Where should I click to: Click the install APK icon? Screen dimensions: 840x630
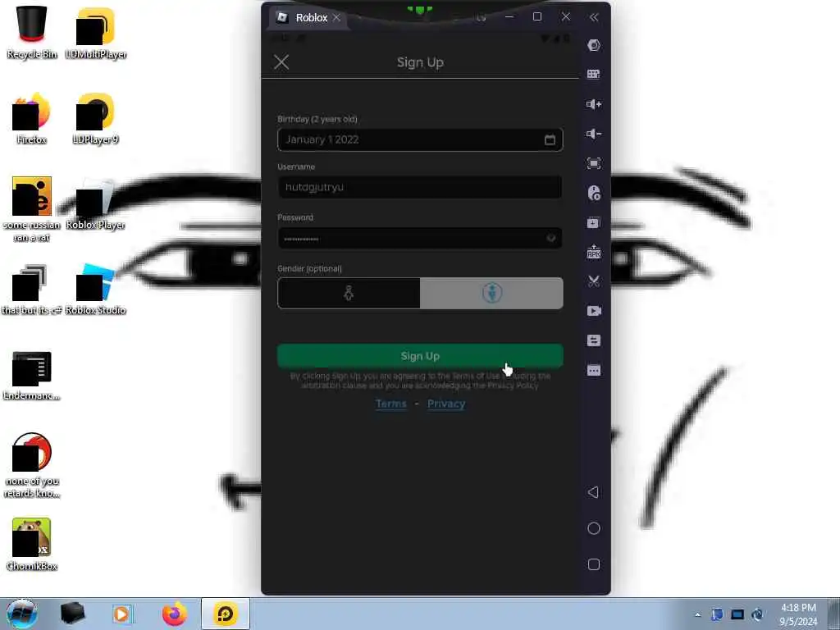(594, 251)
